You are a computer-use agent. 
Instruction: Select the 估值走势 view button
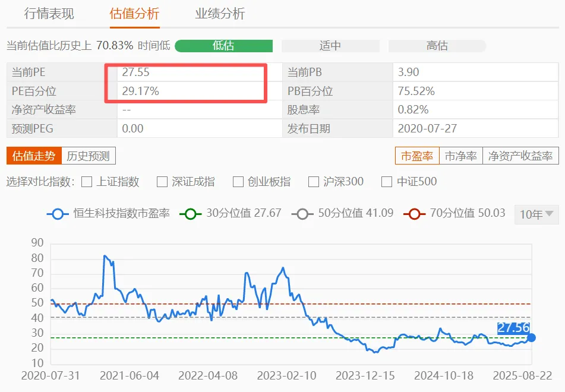coord(34,156)
